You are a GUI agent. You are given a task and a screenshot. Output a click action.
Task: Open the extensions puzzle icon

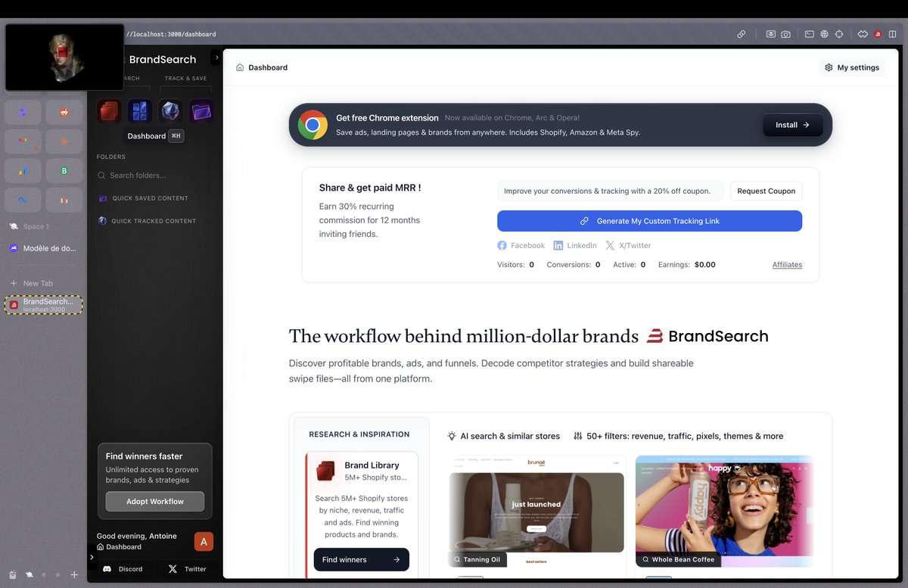[863, 34]
